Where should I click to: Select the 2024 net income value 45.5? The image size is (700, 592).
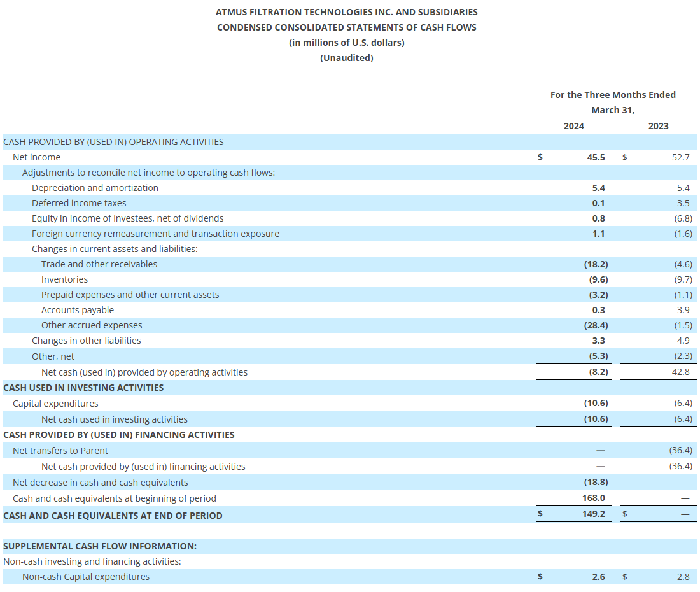[596, 157]
